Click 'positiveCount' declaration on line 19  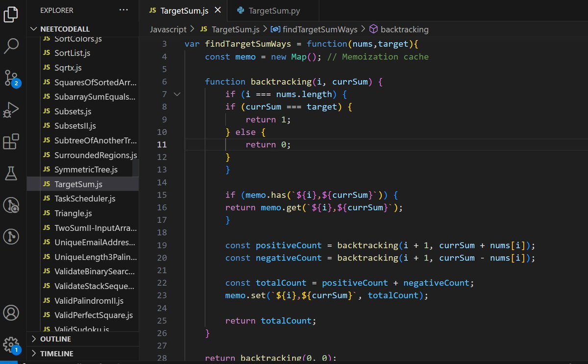[289, 245]
